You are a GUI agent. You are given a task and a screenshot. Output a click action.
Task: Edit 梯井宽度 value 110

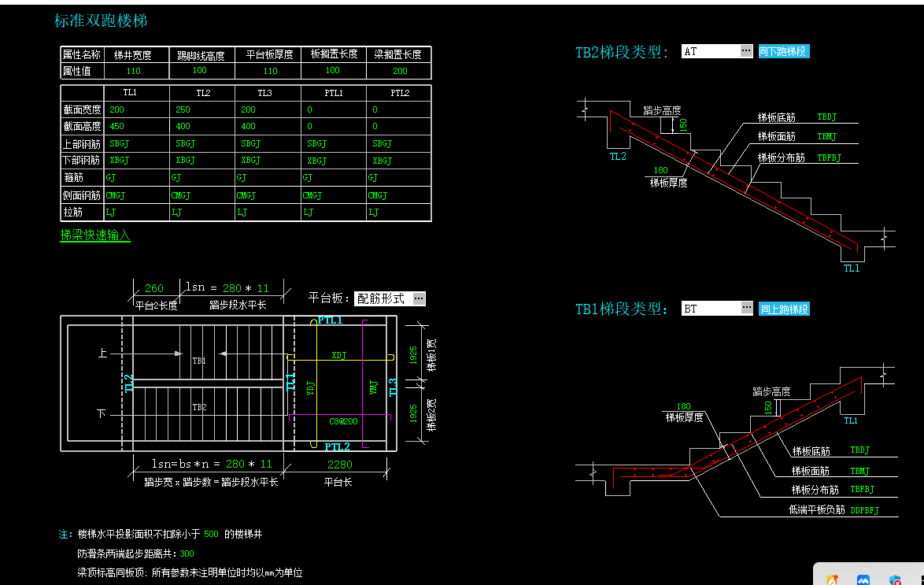tap(134, 71)
